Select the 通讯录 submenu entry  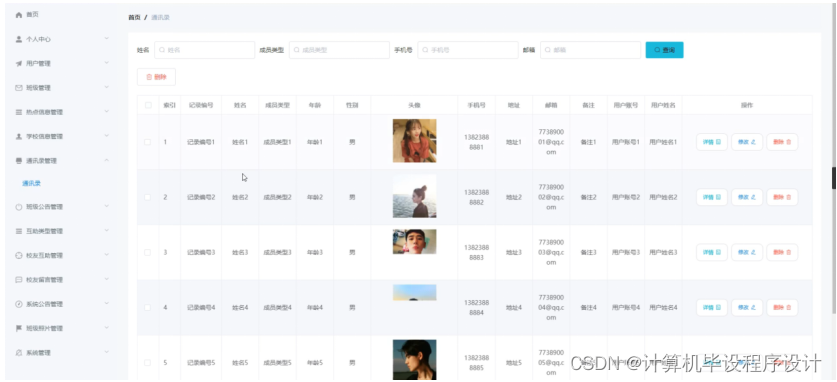(31, 184)
